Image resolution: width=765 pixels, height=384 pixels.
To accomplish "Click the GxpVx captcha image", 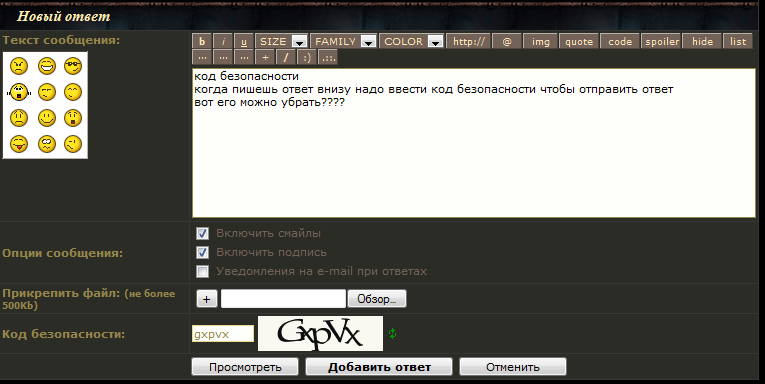I will 320,334.
